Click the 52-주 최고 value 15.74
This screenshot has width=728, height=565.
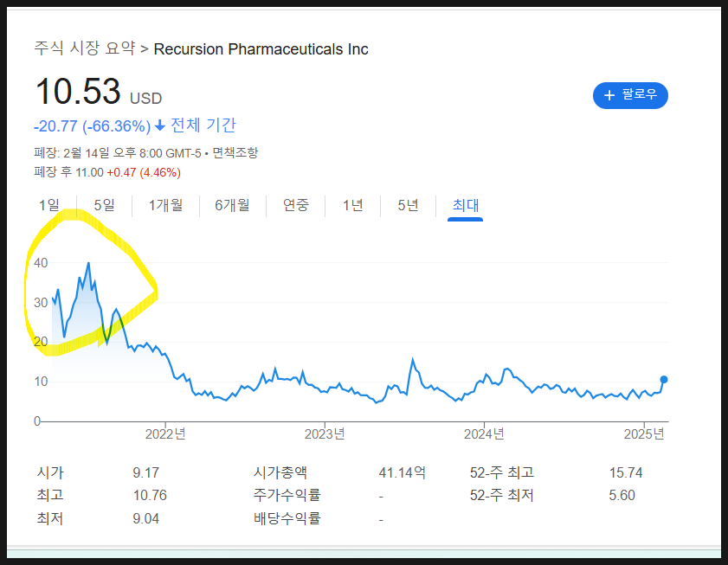625,472
